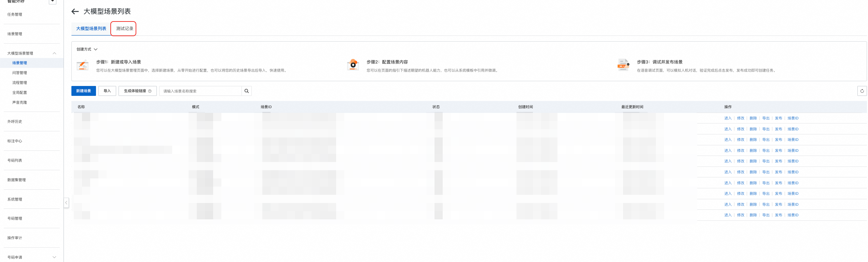Image resolution: width=868 pixels, height=262 pixels.
Task: Click 修改 in the second table row
Action: [741, 129]
